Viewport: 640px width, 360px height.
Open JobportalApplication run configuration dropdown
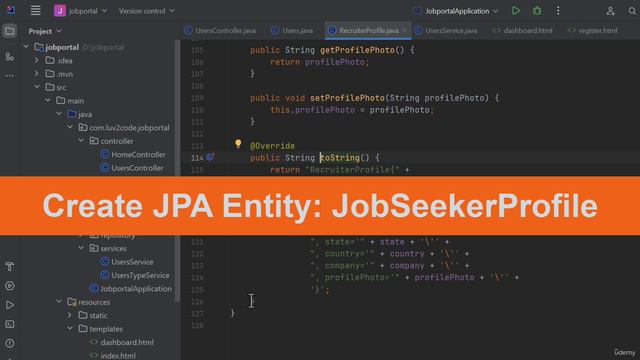point(456,11)
